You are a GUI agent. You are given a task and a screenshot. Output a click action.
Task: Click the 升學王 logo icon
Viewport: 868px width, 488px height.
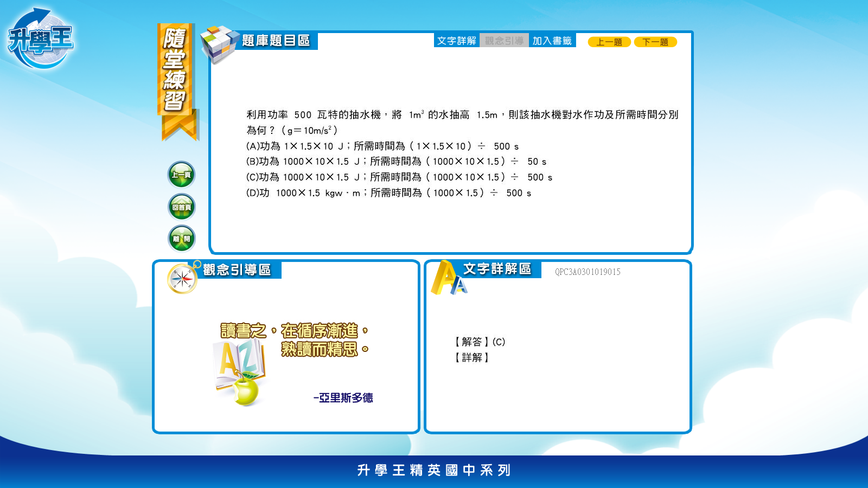[x=40, y=39]
